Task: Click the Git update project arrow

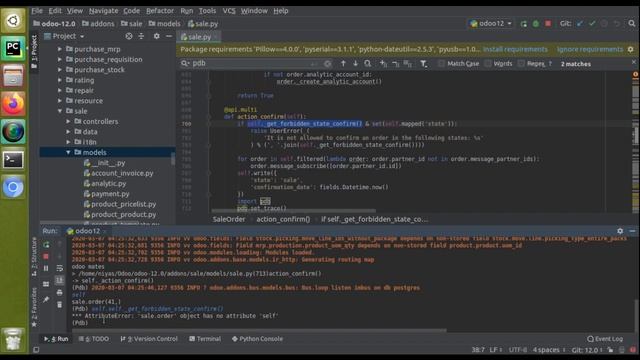Action: click(x=580, y=24)
